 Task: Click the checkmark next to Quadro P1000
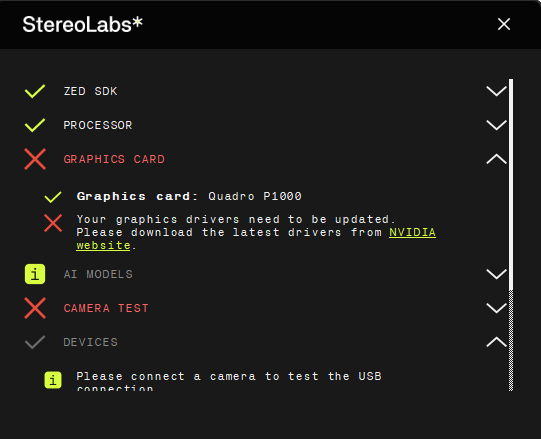click(x=53, y=197)
